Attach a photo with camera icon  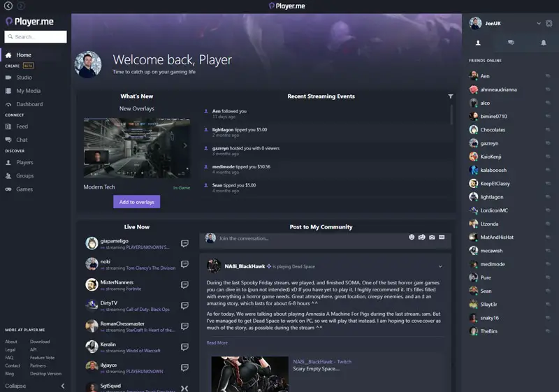click(432, 238)
